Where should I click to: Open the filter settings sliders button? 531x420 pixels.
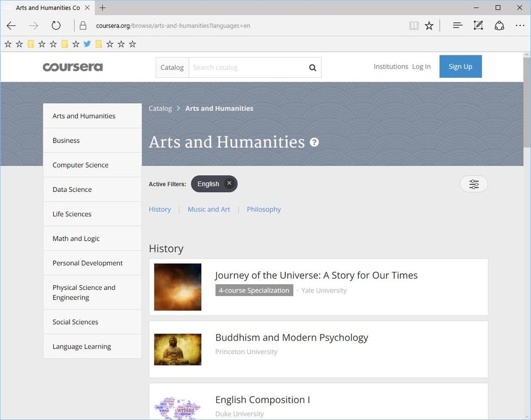pyautogui.click(x=474, y=184)
